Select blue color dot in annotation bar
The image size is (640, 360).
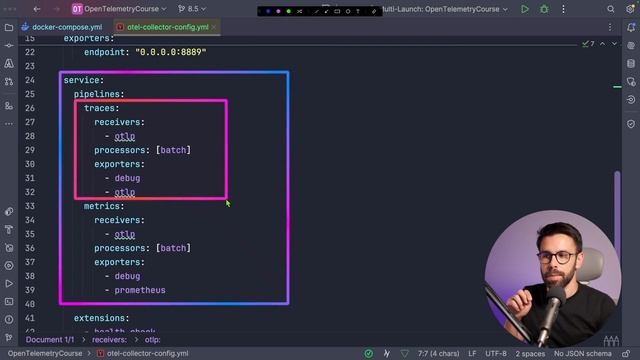click(268, 11)
